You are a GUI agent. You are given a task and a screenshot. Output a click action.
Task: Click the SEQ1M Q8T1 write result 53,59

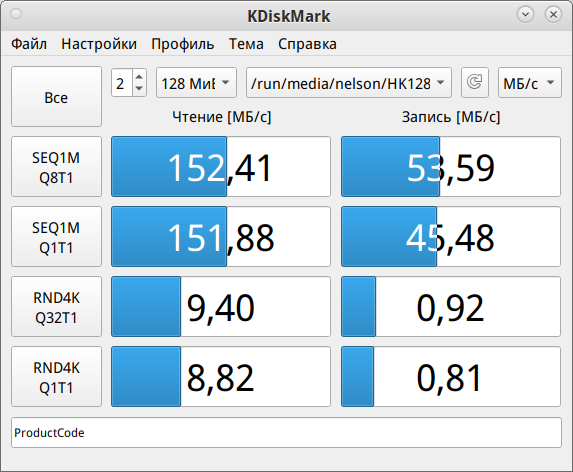451,167
